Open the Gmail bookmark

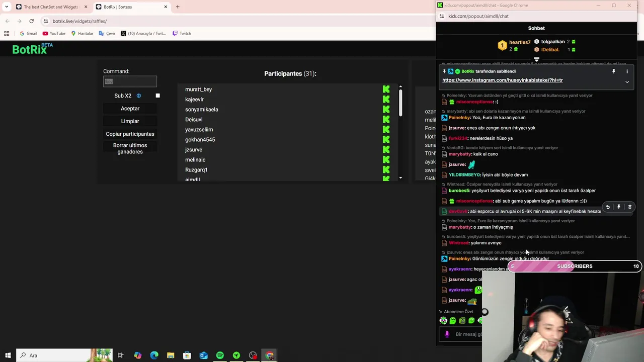point(28,33)
